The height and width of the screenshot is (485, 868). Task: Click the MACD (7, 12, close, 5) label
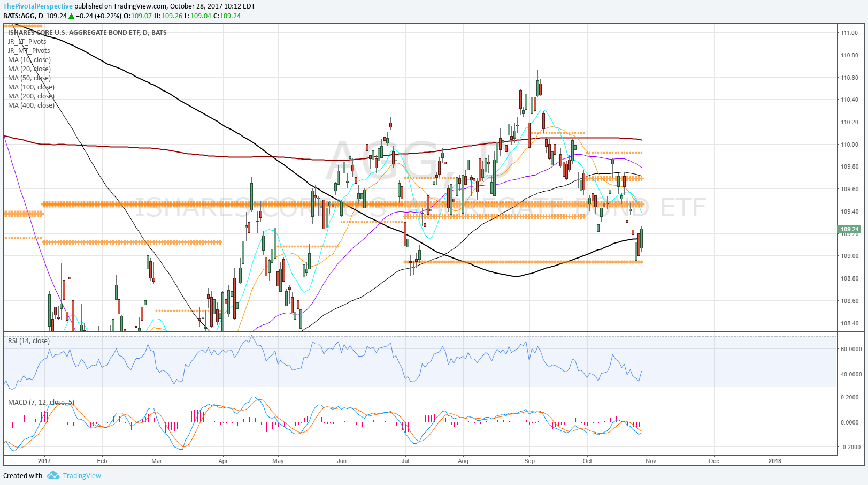[41, 402]
